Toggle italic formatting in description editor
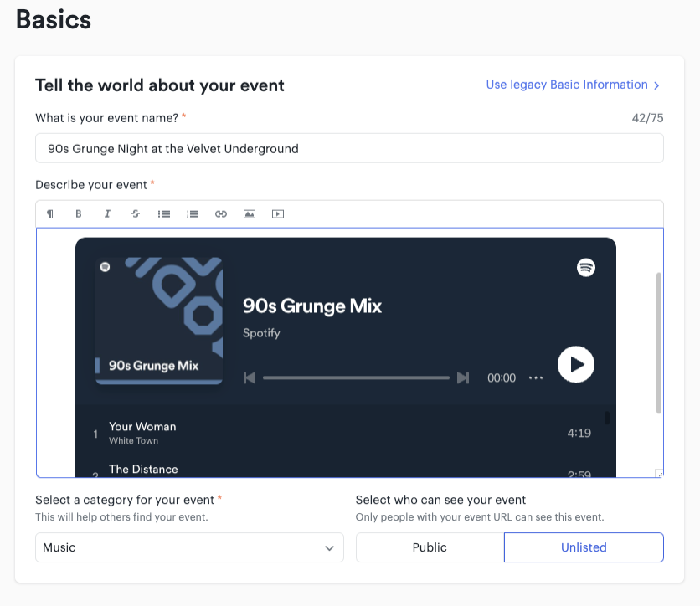The width and height of the screenshot is (700, 606). [x=107, y=214]
